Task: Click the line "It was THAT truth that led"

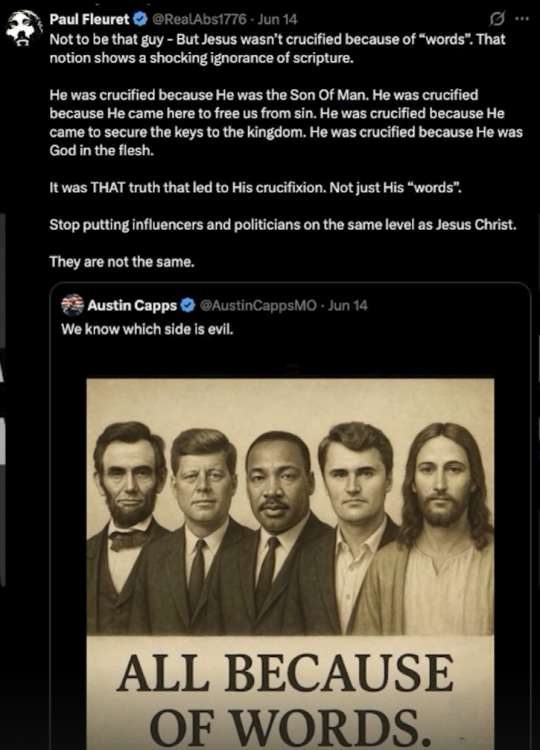Action: [x=255, y=188]
